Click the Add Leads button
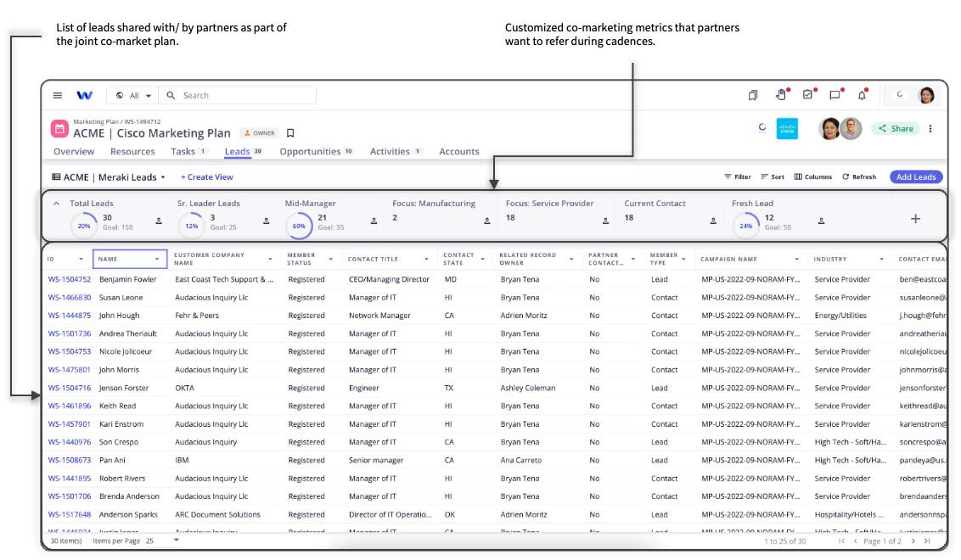961x560 pixels. 916,177
